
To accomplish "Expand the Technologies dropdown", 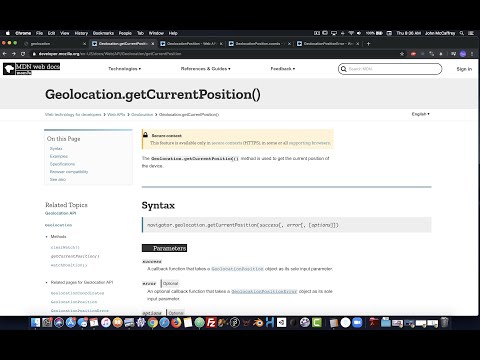I will 124,69.
